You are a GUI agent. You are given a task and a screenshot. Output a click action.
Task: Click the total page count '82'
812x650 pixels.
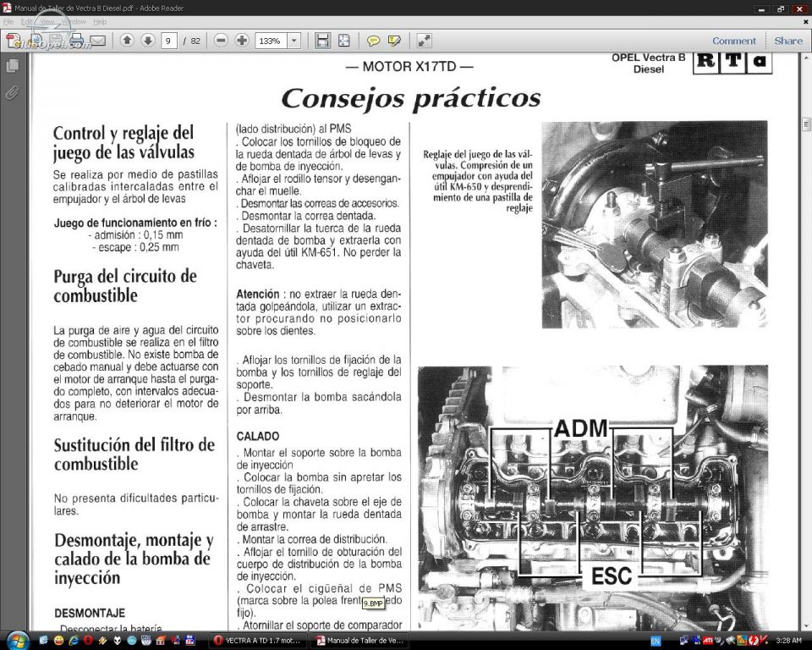point(195,41)
